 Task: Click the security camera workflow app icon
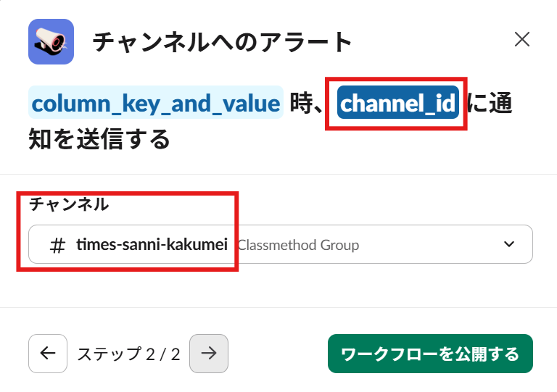pos(51,41)
